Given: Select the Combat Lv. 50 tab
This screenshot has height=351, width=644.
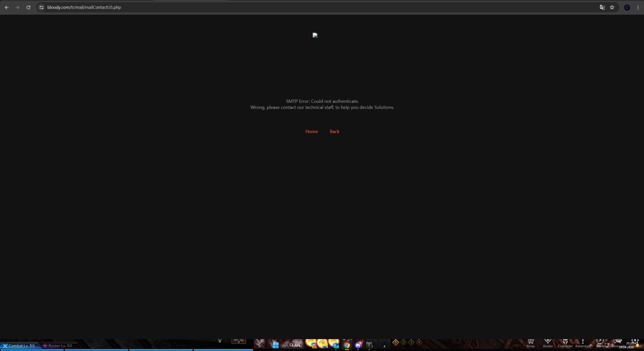Looking at the screenshot, I should [19, 346].
